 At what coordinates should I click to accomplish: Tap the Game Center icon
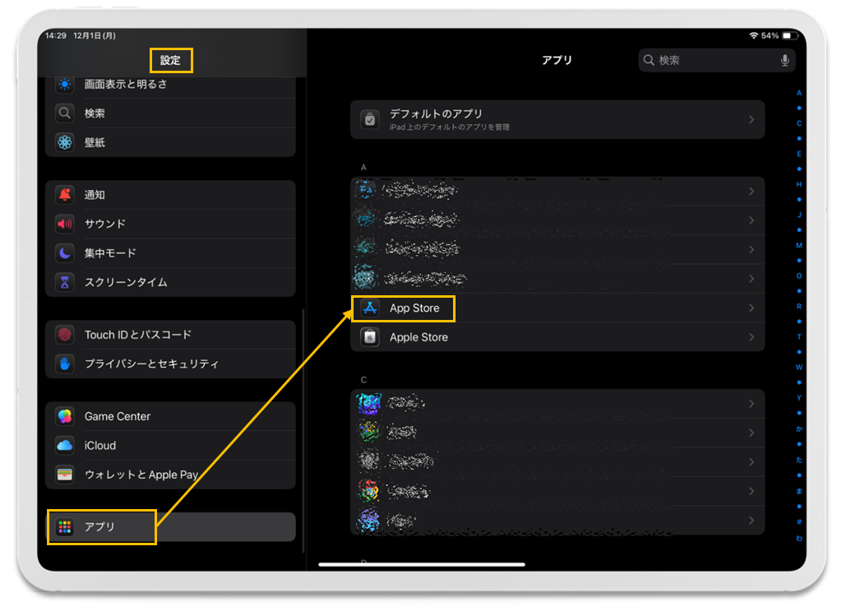[65, 416]
